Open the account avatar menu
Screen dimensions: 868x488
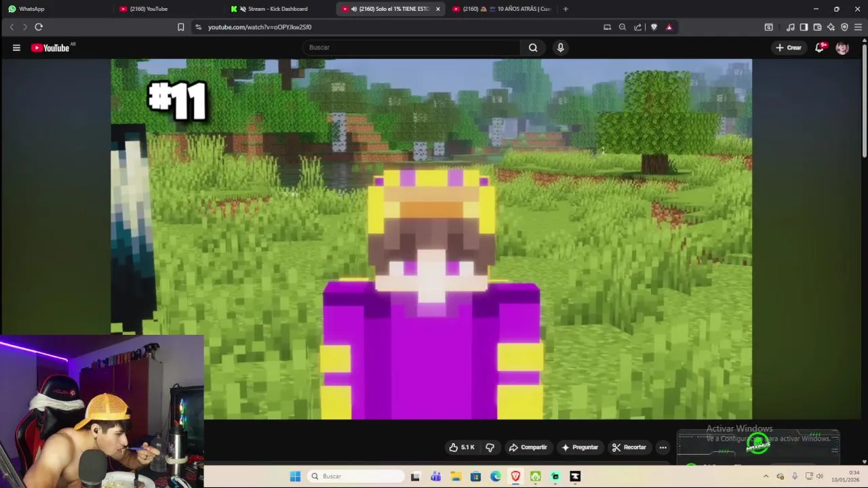tap(842, 47)
